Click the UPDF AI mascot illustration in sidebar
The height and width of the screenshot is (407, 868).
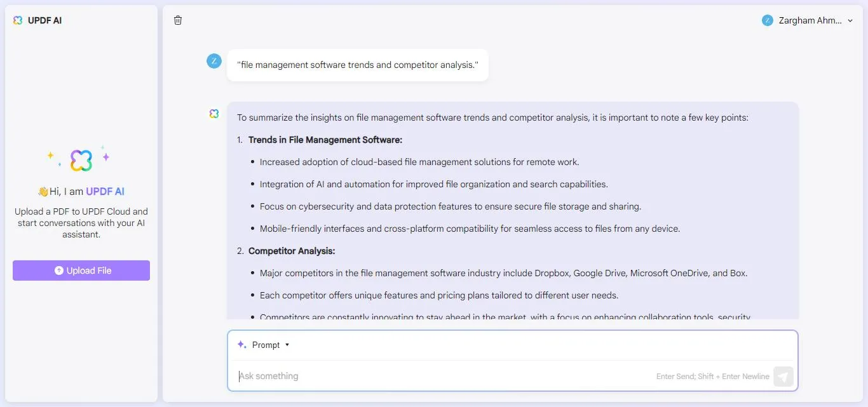point(81,159)
